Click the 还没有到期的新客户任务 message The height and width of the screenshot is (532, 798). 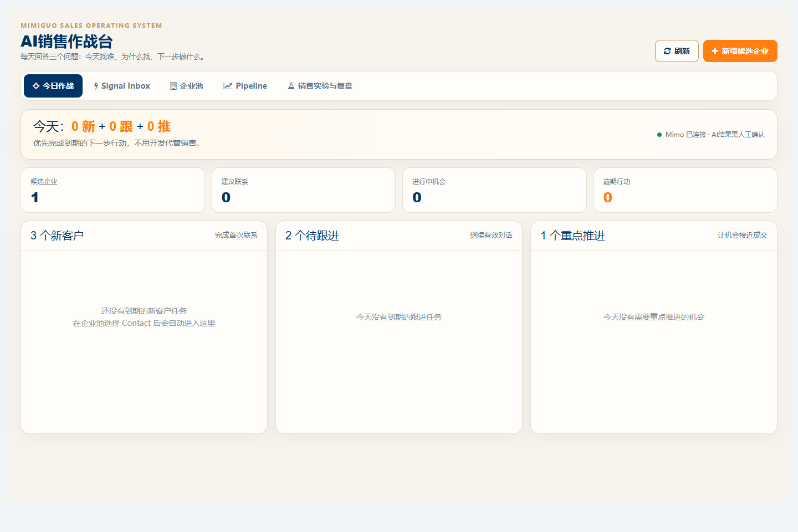(144, 311)
